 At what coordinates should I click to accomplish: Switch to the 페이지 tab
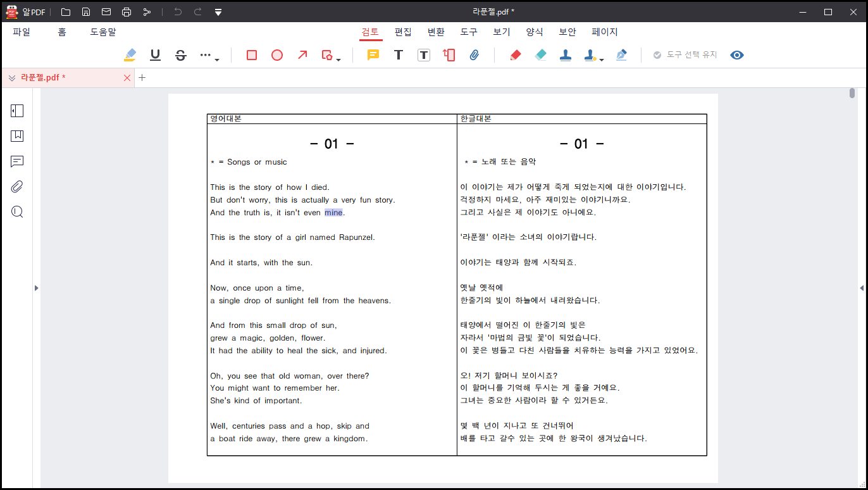(x=605, y=32)
